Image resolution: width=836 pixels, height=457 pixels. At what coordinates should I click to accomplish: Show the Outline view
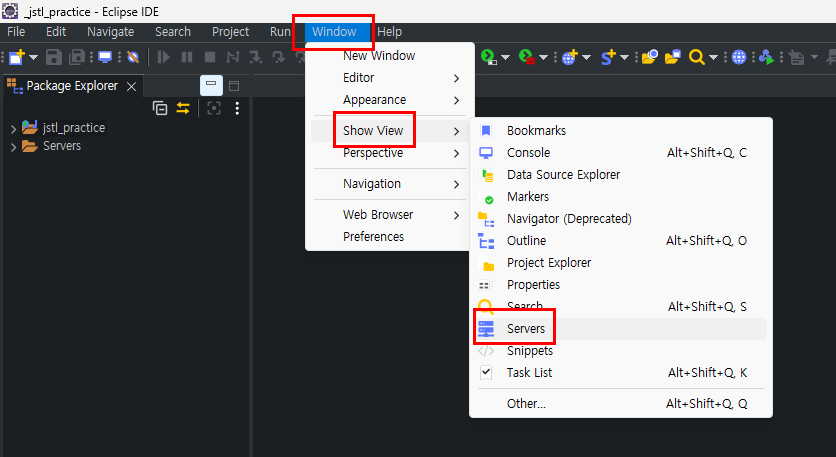coord(621,241)
